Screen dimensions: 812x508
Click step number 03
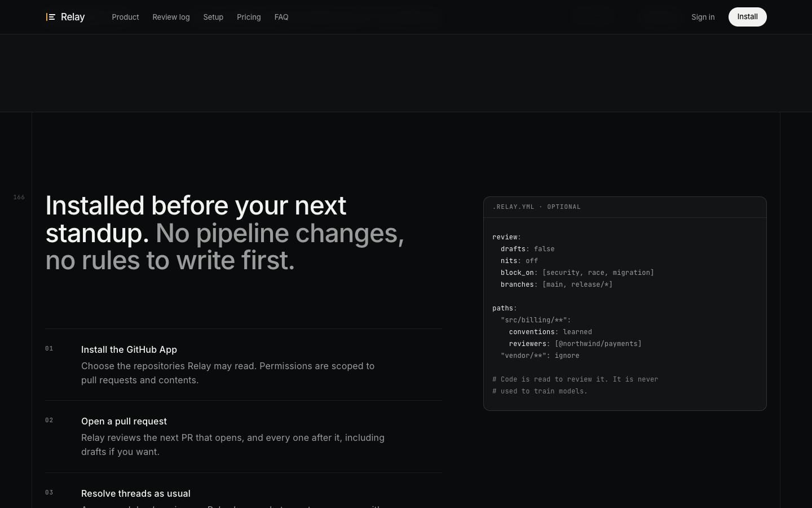49,492
